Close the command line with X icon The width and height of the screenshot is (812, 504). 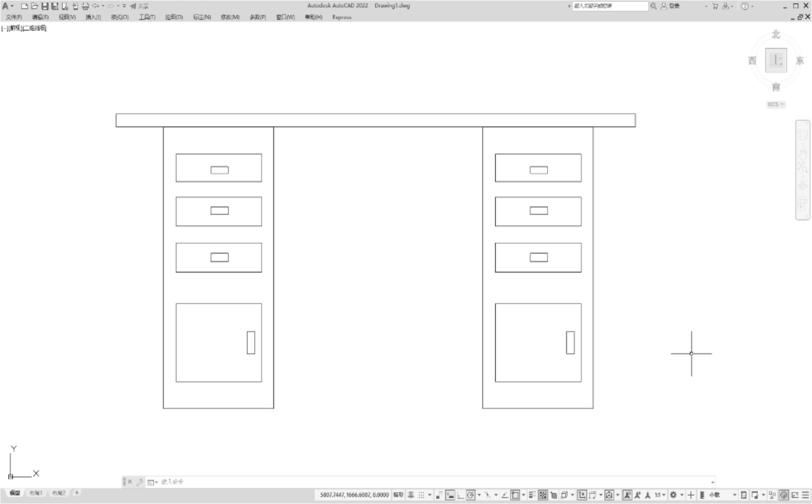pyautogui.click(x=130, y=482)
